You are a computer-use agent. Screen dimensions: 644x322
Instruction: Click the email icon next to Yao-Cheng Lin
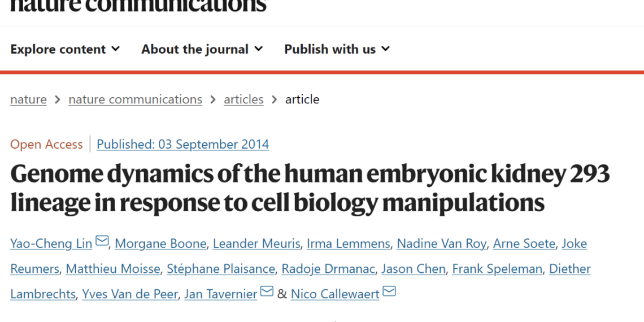click(x=102, y=241)
